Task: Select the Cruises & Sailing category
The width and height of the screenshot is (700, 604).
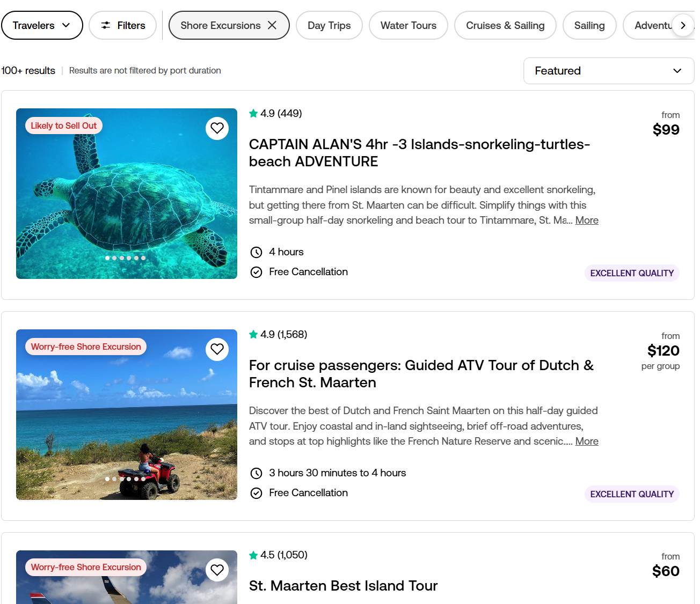Action: tap(505, 25)
